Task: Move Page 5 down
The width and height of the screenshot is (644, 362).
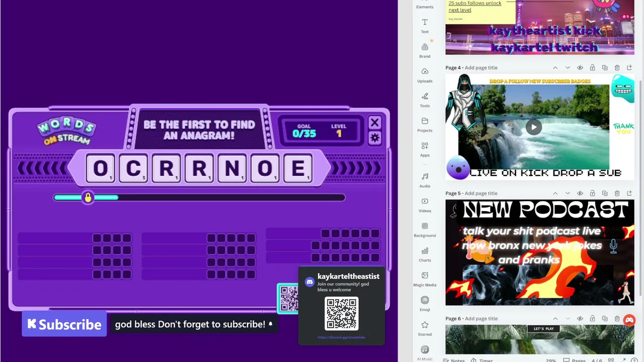Action: (568, 193)
